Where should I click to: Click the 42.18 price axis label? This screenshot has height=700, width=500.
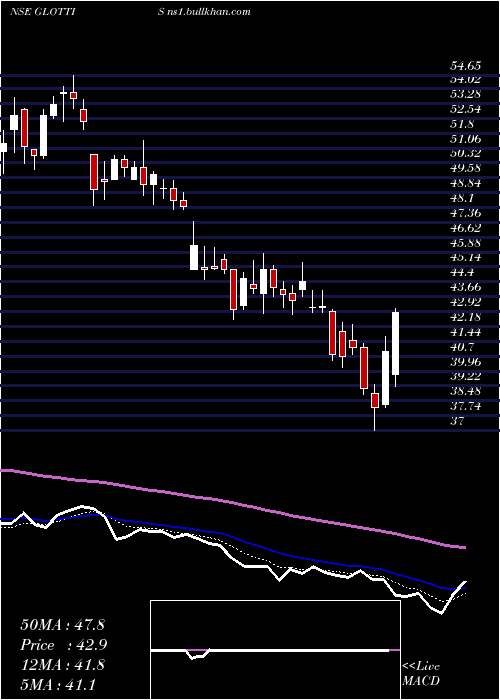pyautogui.click(x=465, y=317)
